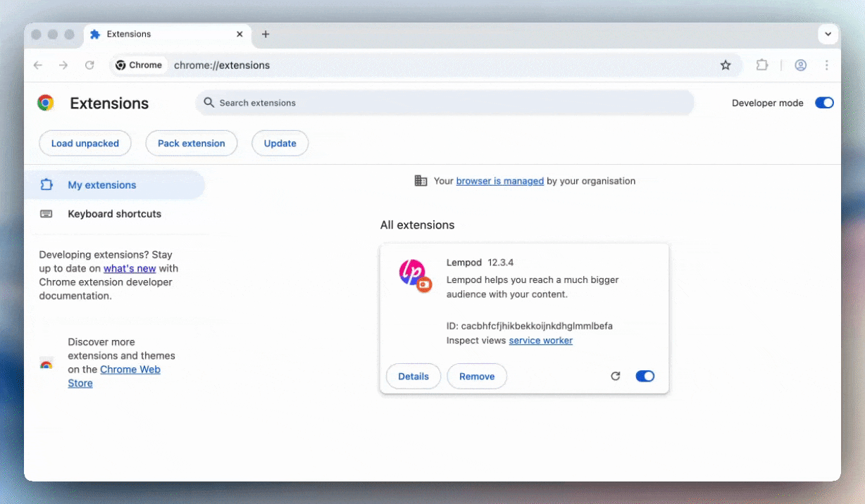Click the Chrome site info chip
Screen dimensions: 865x504
139,65
